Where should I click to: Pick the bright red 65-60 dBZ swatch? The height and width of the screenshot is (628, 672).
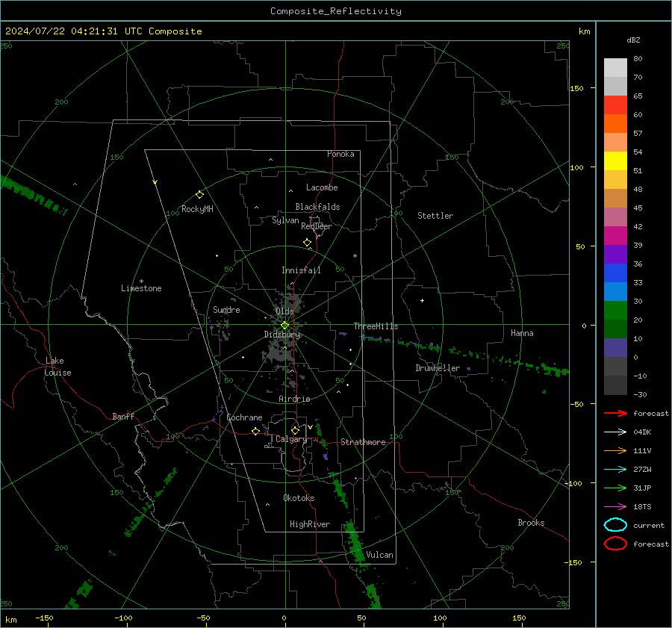pyautogui.click(x=615, y=105)
